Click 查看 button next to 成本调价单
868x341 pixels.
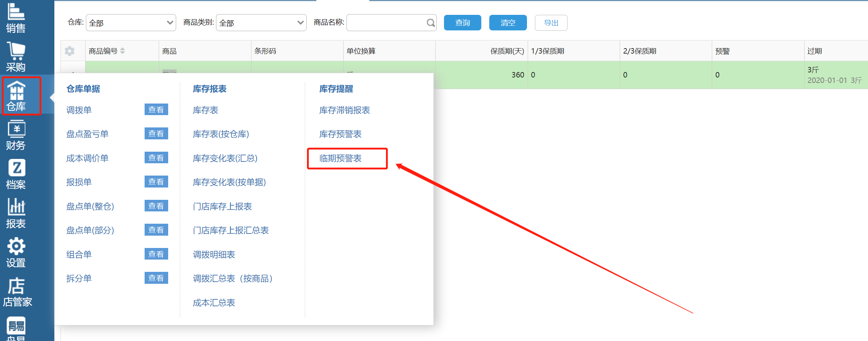point(156,158)
